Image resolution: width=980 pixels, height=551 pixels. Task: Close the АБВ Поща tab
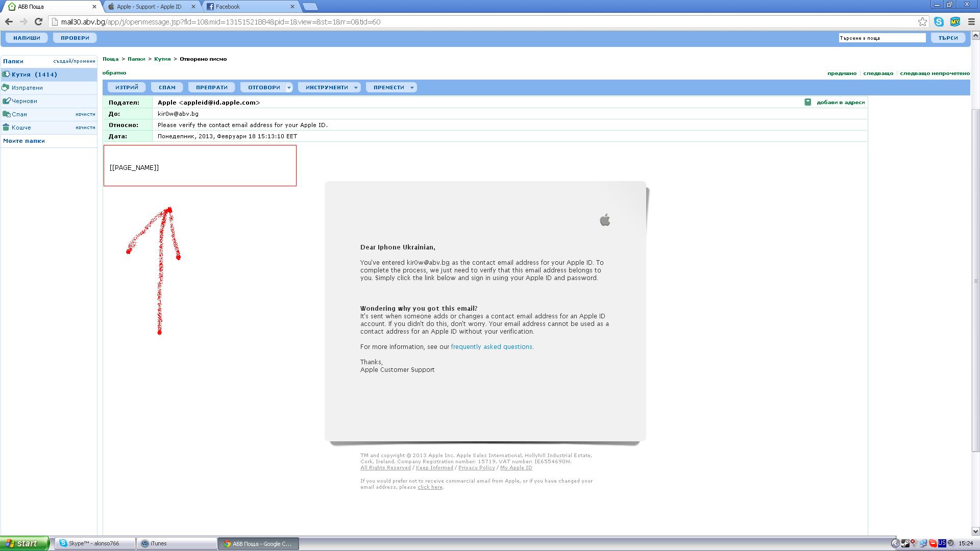click(x=94, y=7)
